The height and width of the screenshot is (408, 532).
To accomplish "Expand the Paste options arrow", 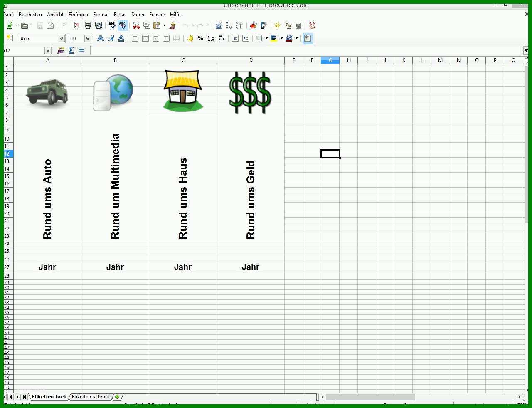I will (164, 25).
